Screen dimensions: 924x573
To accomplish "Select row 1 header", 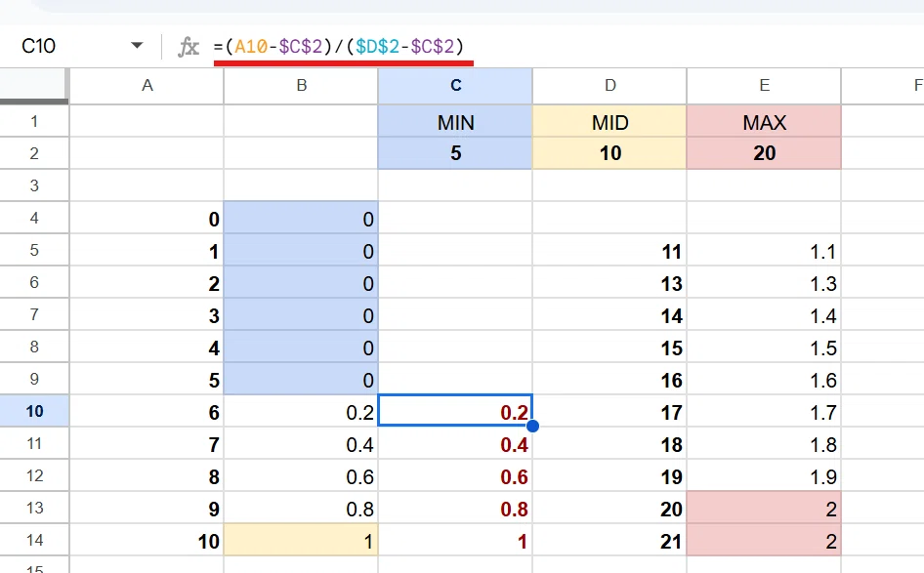I will pos(34,121).
